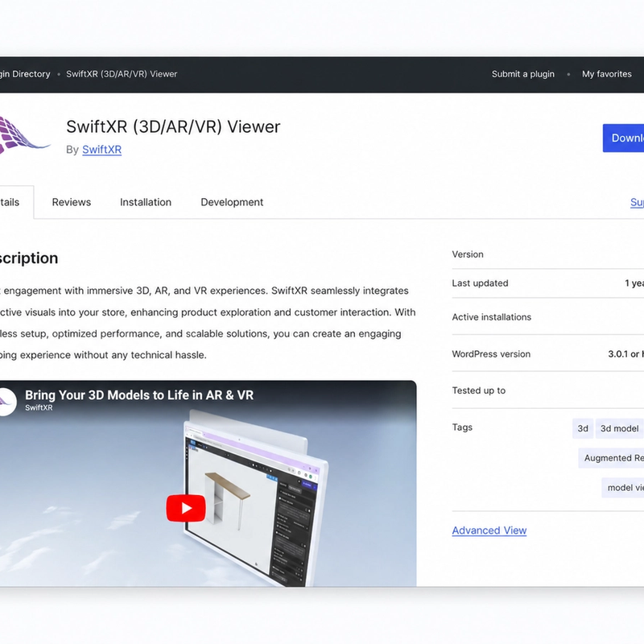Click the YouTube play button on video

click(186, 508)
